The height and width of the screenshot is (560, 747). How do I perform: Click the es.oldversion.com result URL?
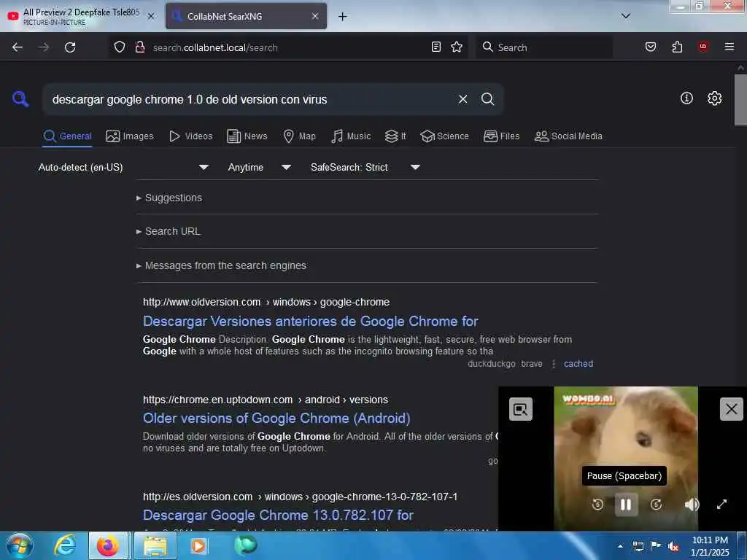tap(300, 497)
